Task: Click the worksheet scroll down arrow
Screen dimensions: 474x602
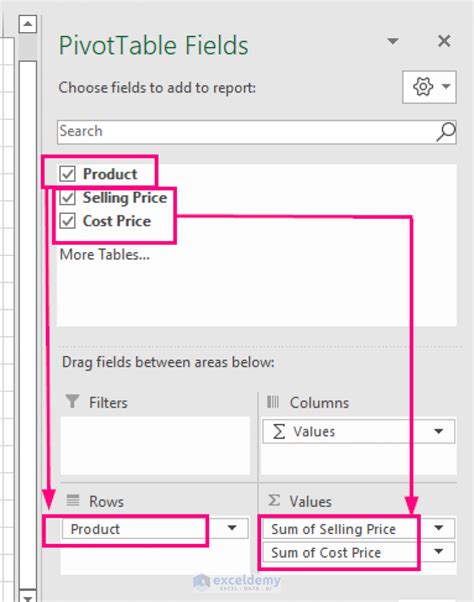Action: [x=28, y=597]
